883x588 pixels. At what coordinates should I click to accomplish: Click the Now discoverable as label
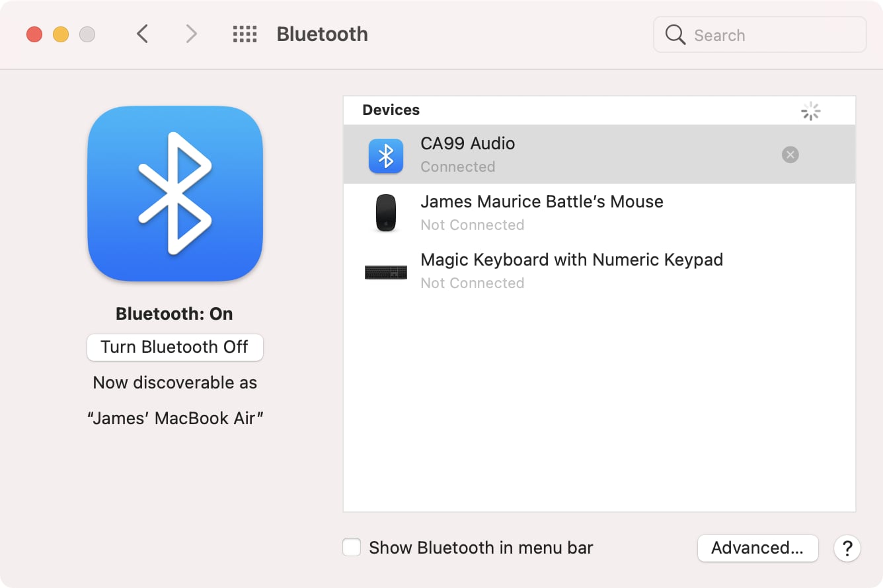pyautogui.click(x=175, y=383)
